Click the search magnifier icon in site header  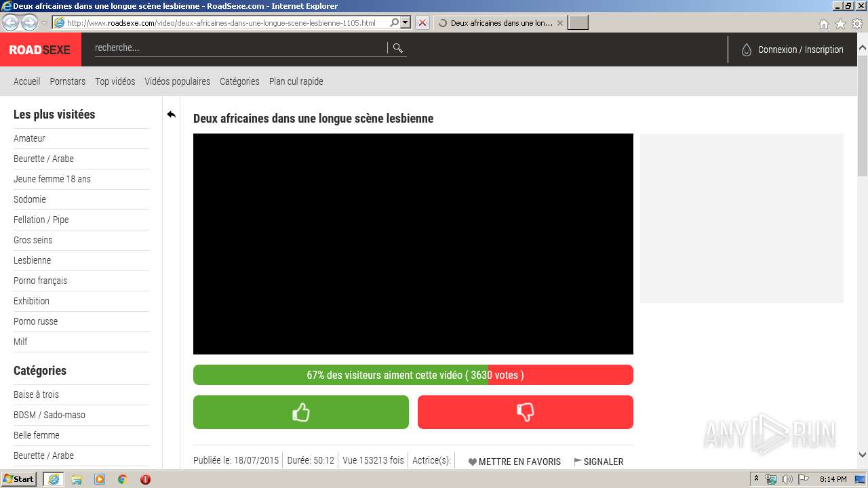pyautogui.click(x=398, y=48)
